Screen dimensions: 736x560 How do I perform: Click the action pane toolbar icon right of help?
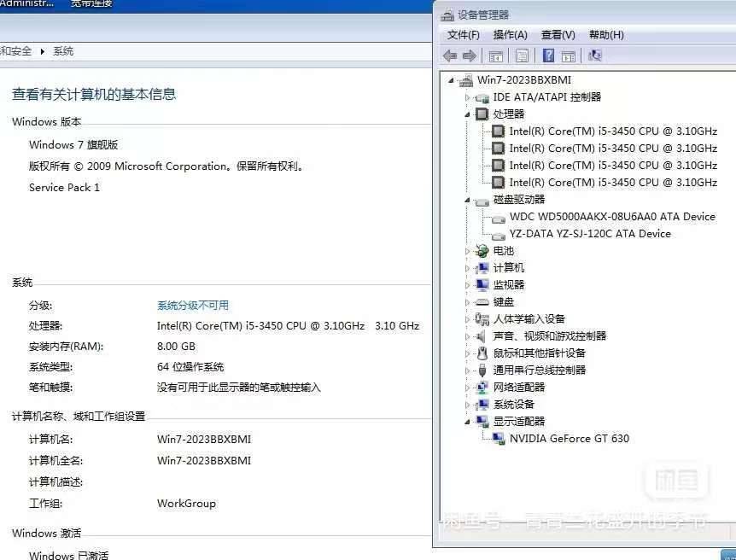[569, 55]
